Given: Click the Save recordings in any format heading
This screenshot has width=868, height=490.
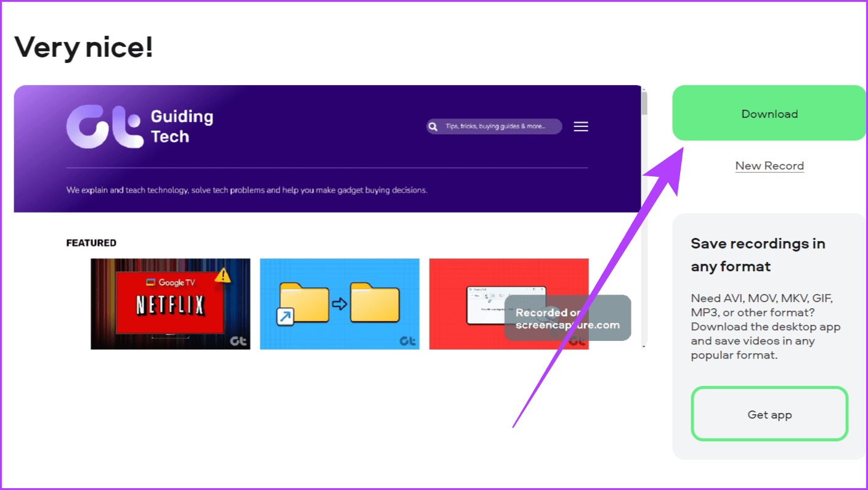Looking at the screenshot, I should coord(759,255).
